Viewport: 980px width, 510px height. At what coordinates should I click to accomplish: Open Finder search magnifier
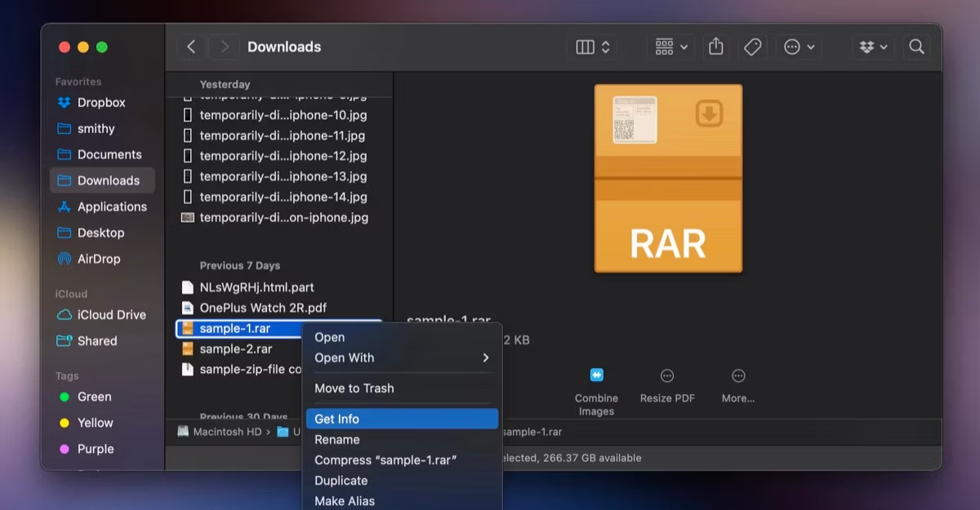click(916, 47)
